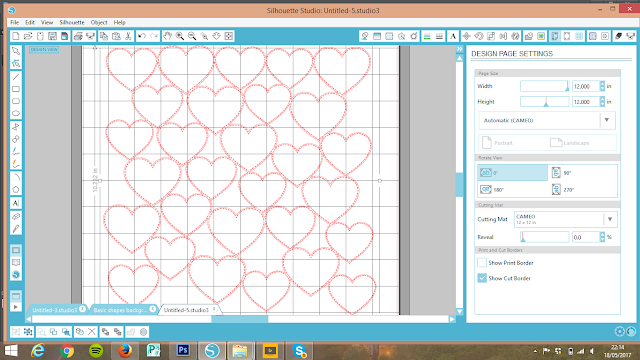Open the Move panel icon
The image size is (640, 360).
(467, 36)
